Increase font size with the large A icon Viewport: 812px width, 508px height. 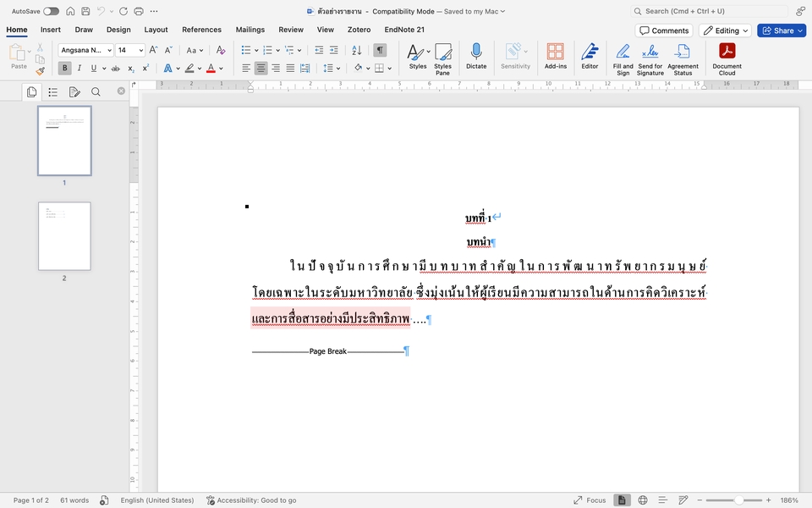(153, 50)
